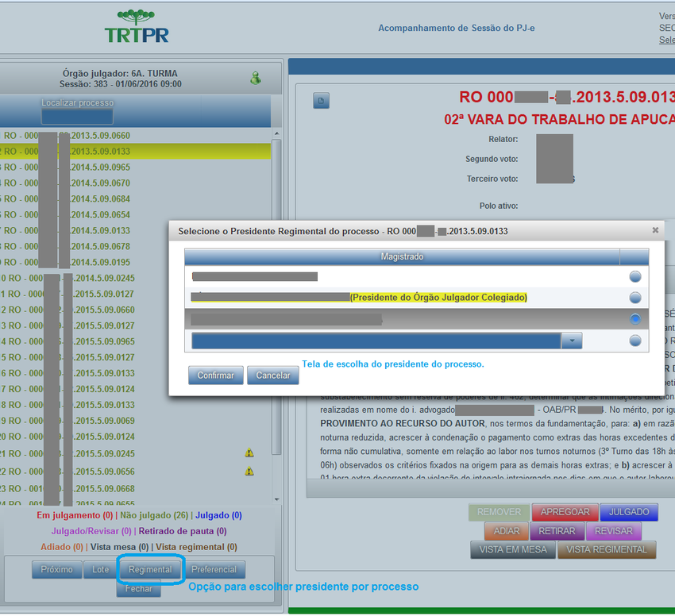675x616 pixels.
Task: Select Presidente do Órgão Julgador Colegiado radio
Action: coord(635,298)
